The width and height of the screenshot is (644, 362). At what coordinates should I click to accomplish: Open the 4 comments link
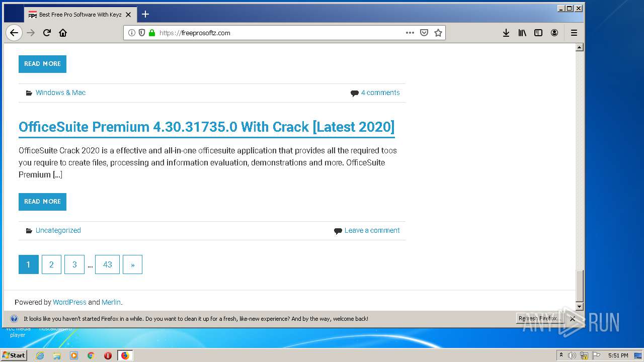tap(380, 93)
